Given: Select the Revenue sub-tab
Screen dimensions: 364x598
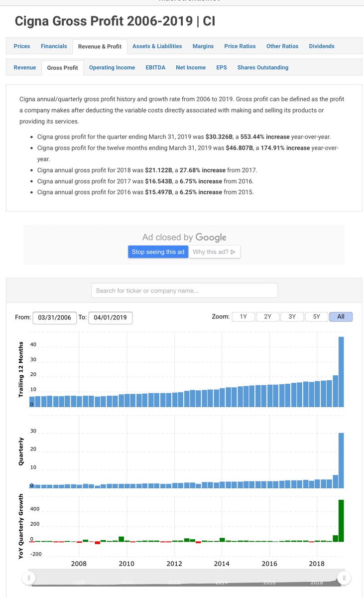Looking at the screenshot, I should point(25,68).
